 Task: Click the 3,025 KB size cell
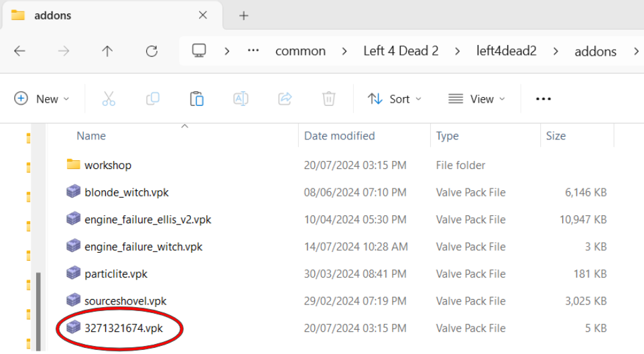point(586,300)
